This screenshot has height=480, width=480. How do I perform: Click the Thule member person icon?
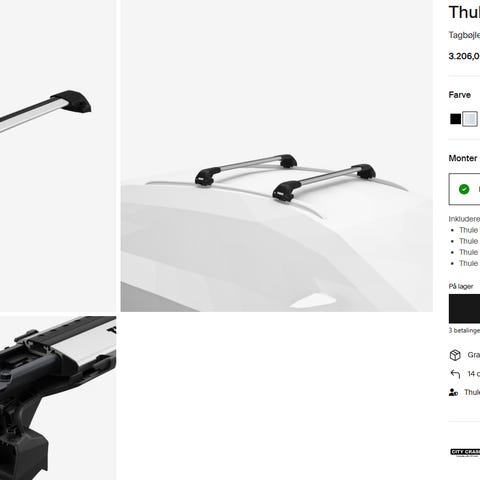pyautogui.click(x=453, y=392)
